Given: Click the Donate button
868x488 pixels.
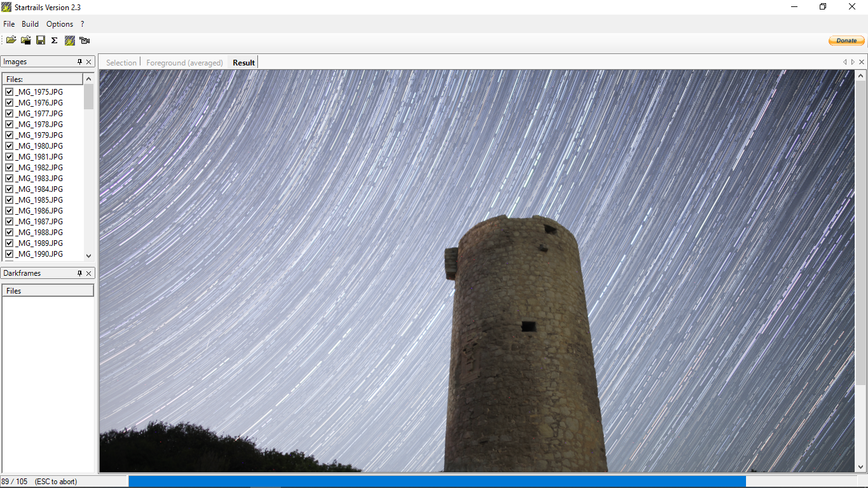Looking at the screenshot, I should [x=846, y=41].
